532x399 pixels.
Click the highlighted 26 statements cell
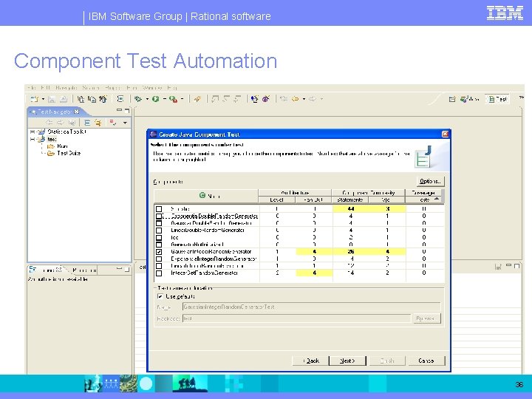(x=350, y=251)
